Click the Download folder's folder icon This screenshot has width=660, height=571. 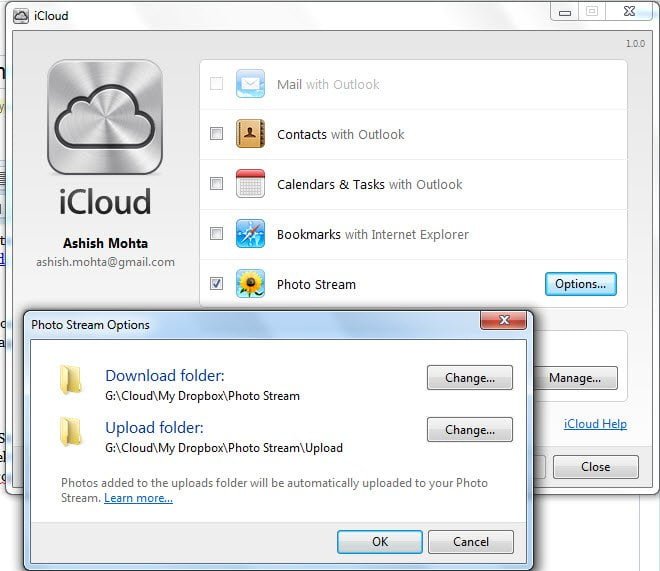coord(70,380)
